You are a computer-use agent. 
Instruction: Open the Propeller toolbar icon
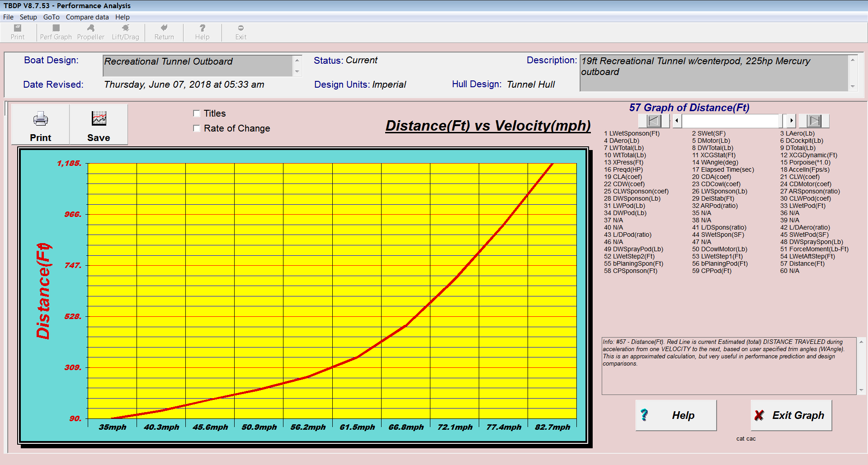90,32
